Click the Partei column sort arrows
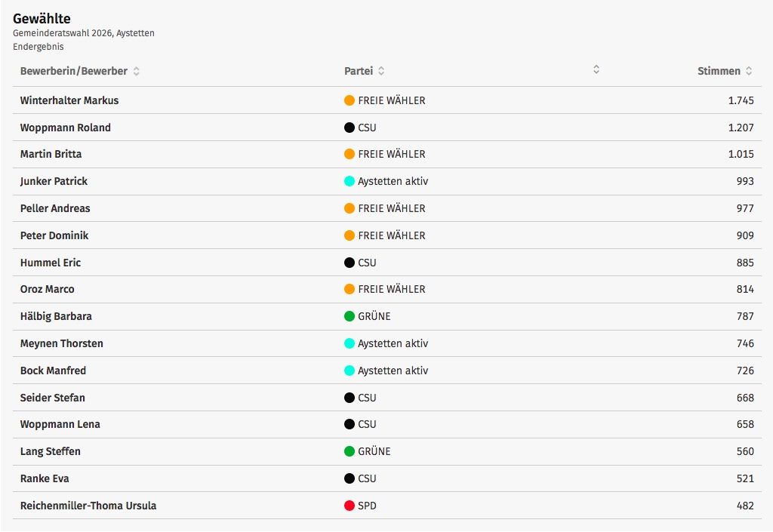The height and width of the screenshot is (532, 773). (x=381, y=71)
